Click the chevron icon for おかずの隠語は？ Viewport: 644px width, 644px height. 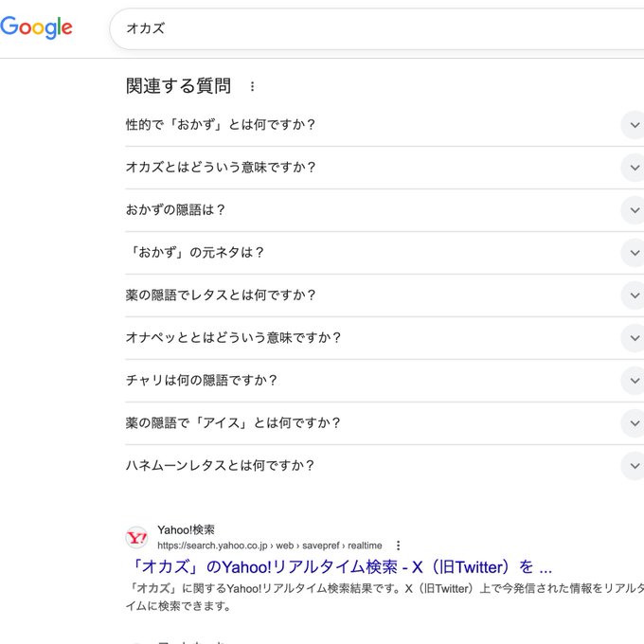pos(633,210)
